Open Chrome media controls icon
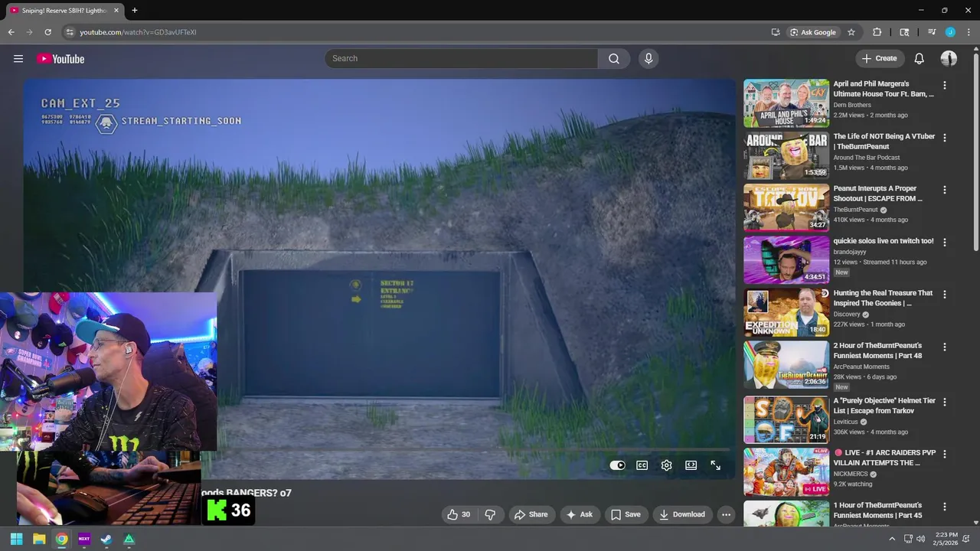This screenshot has width=980, height=551. tap(932, 32)
